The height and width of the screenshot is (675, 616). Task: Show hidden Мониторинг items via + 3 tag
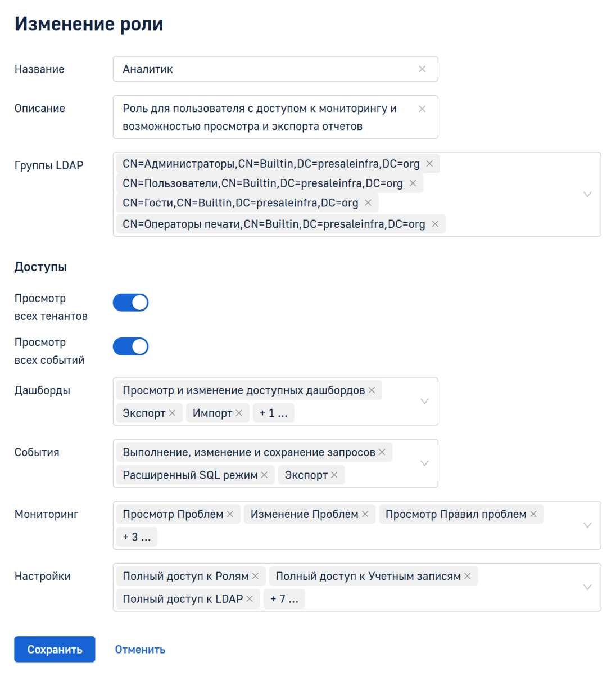(x=137, y=537)
